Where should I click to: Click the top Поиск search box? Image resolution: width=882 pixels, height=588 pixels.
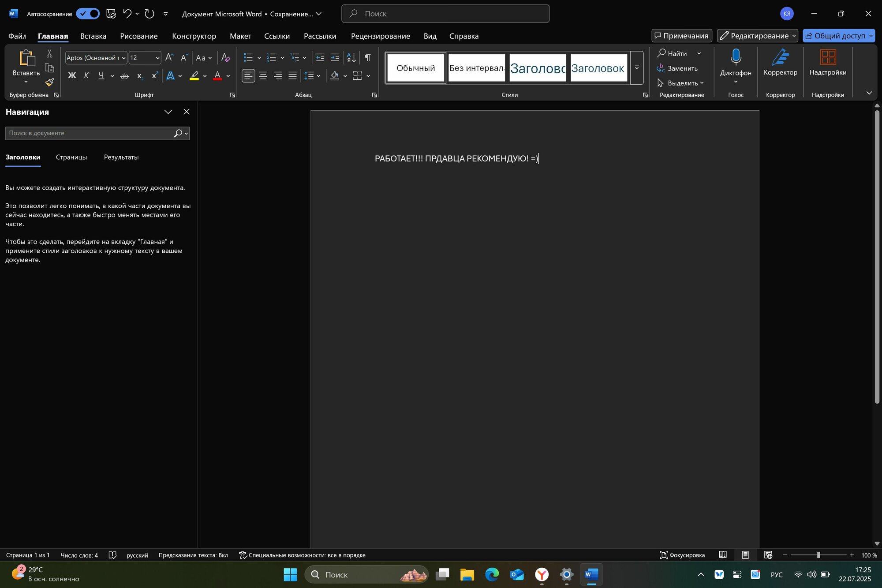(445, 14)
